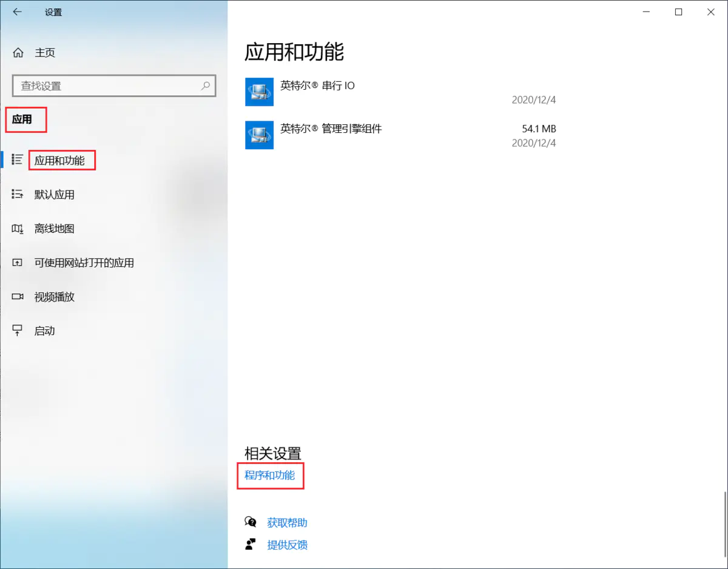
Task: Maximize the Settings window
Action: click(678, 12)
